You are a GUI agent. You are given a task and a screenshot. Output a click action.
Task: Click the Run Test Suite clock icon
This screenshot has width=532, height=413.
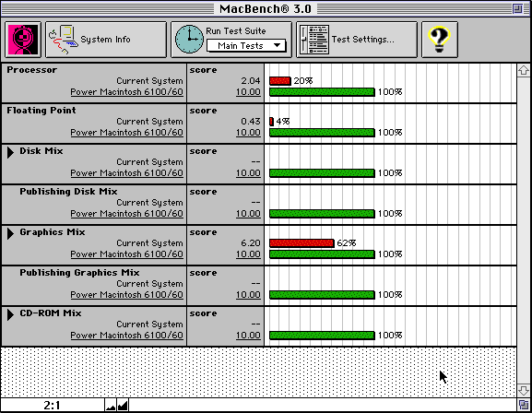189,40
